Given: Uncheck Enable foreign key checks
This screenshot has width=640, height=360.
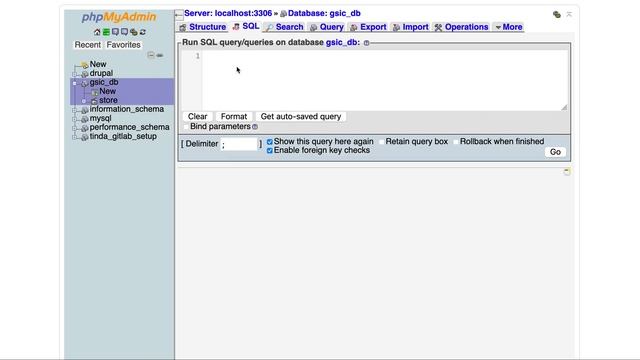Looking at the screenshot, I should [269, 151].
